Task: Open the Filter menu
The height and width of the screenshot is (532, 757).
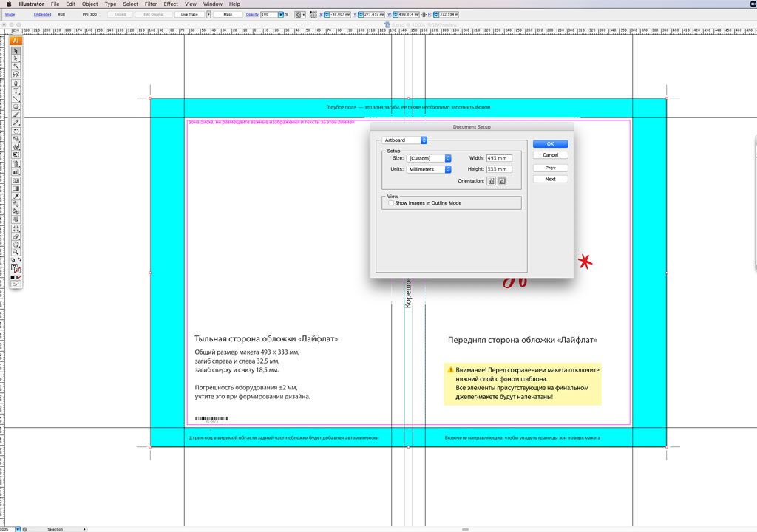Action: (151, 4)
